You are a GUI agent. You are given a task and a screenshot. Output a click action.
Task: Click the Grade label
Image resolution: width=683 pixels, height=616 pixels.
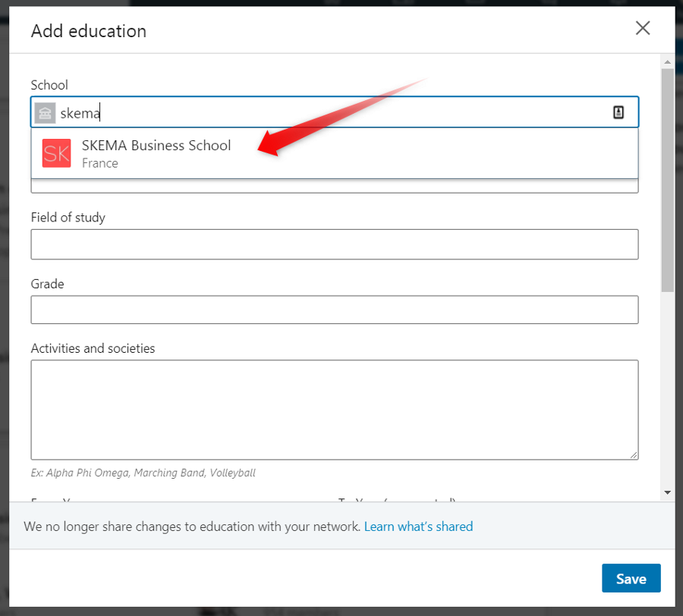pos(48,284)
